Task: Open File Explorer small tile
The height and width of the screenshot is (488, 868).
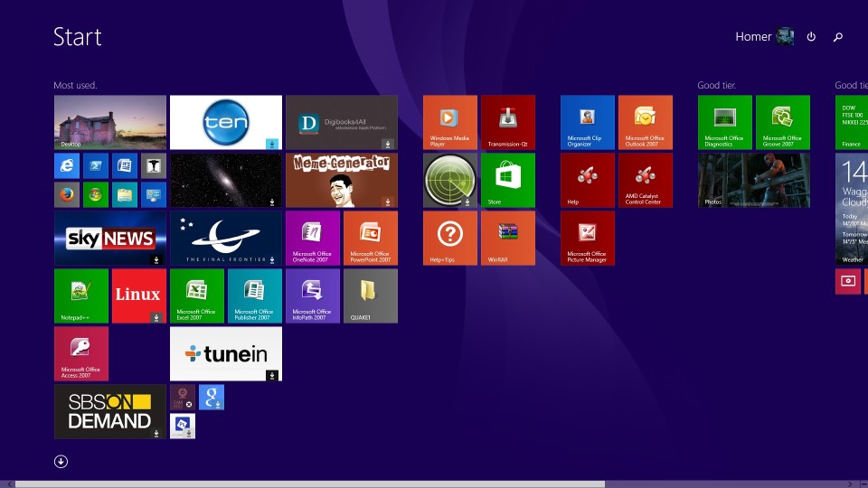Action: pos(125,195)
